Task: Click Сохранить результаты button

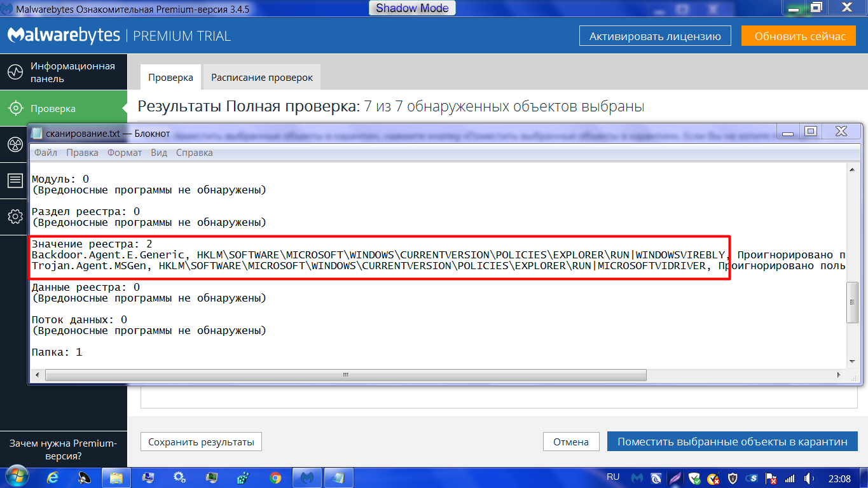Action: (201, 442)
